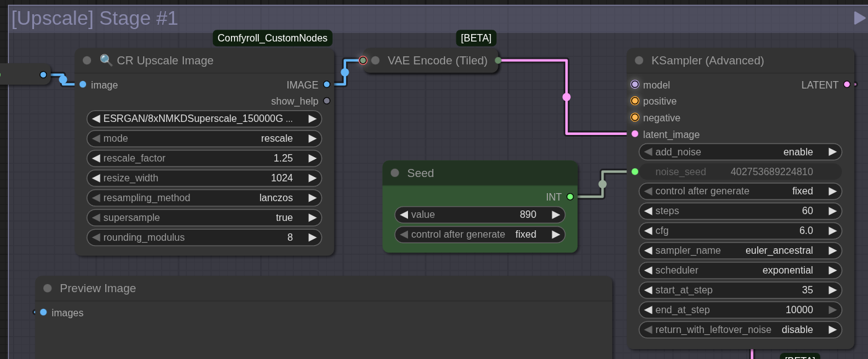Screen dimensions: 868x359
Task: Open scheduler exponential dropdown
Action: pyautogui.click(x=740, y=270)
